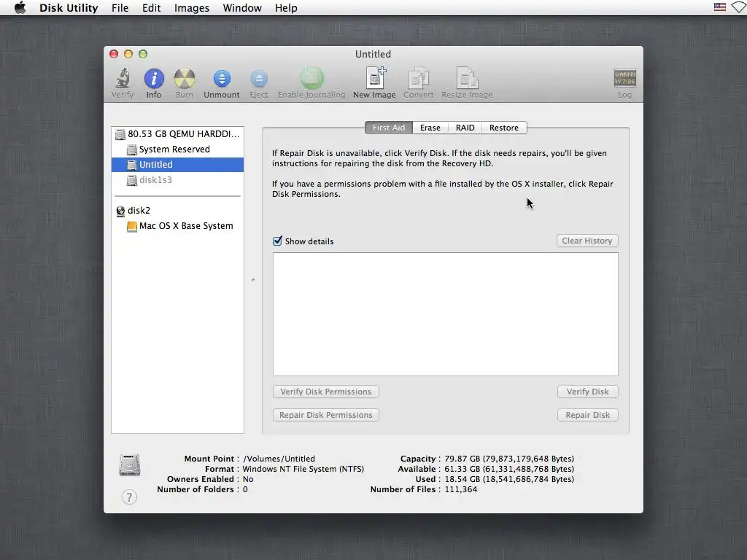Unmount the selected volume via toolbar
The image size is (747, 560).
222,79
